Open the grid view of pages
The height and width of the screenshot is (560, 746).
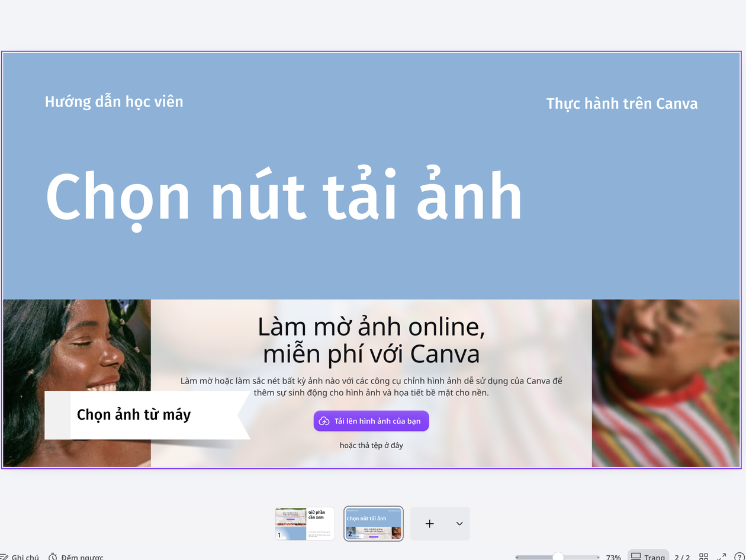pyautogui.click(x=703, y=557)
